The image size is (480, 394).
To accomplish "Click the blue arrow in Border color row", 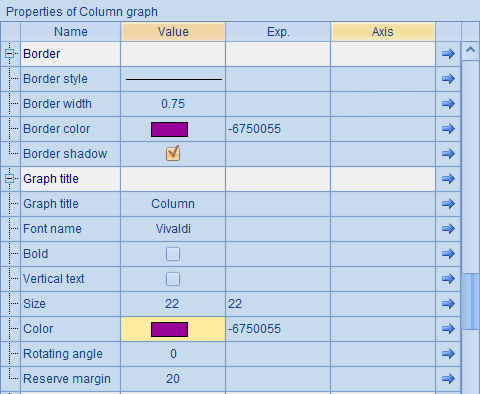I will (x=448, y=129).
